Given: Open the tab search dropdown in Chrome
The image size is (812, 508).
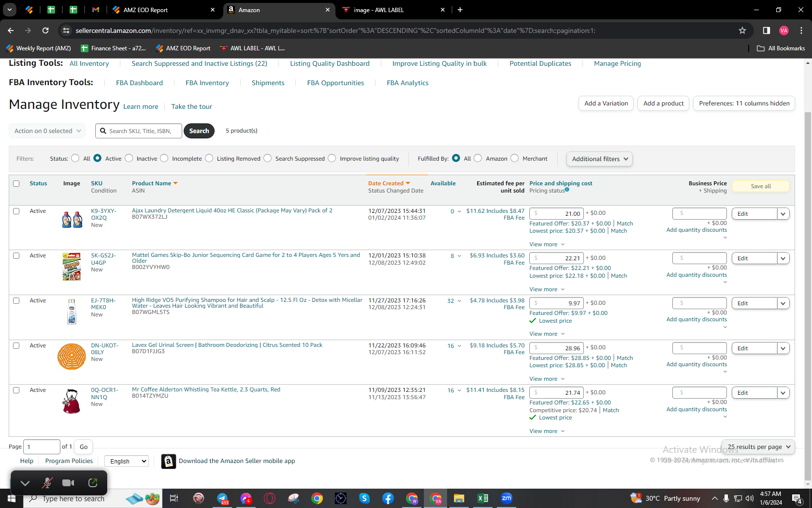Looking at the screenshot, I should (x=10, y=10).
